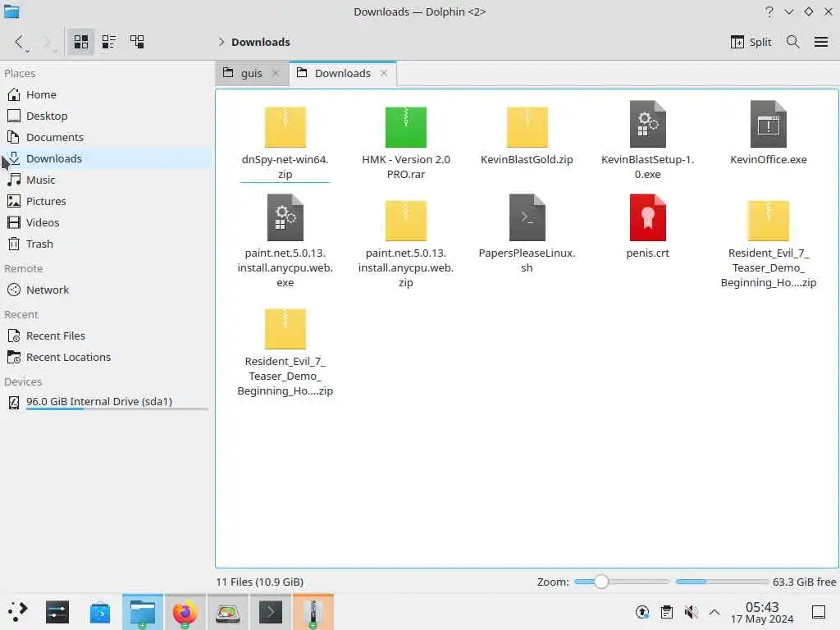Screen dimensions: 840x630
Task: Select PapersPleaseLinux.sh script icon
Action: (527, 217)
